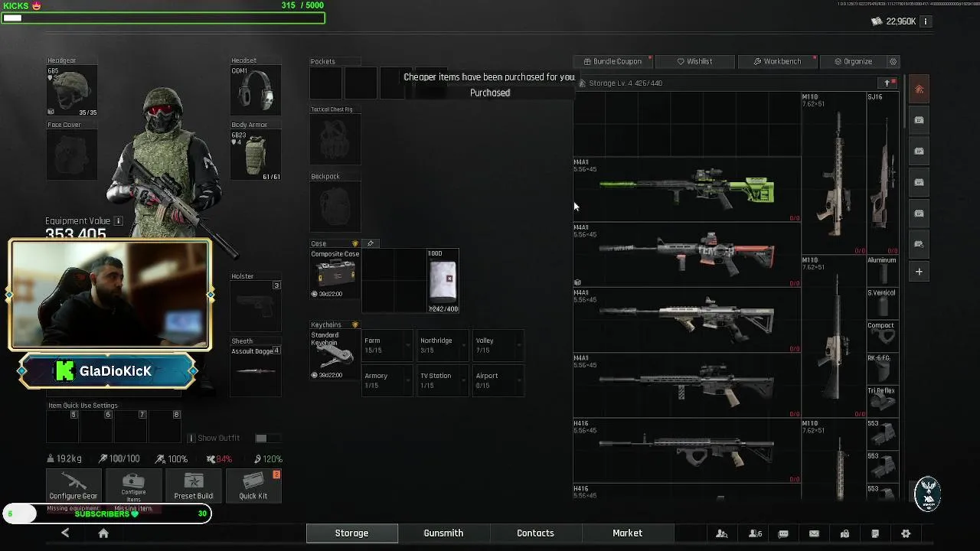Screen dimensions: 980x551
Task: Select the Aluminum grip item
Action: (883, 272)
